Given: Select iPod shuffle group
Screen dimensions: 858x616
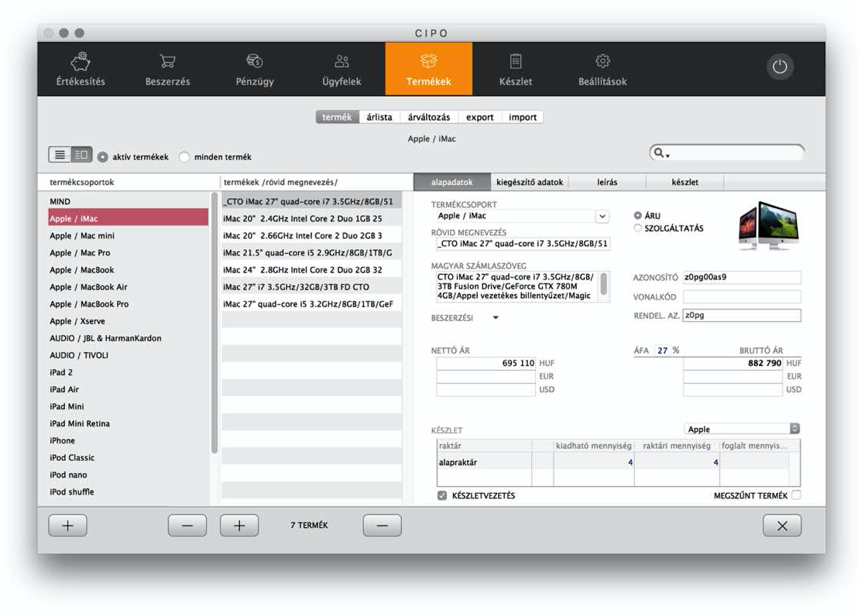Looking at the screenshot, I should 128,492.
